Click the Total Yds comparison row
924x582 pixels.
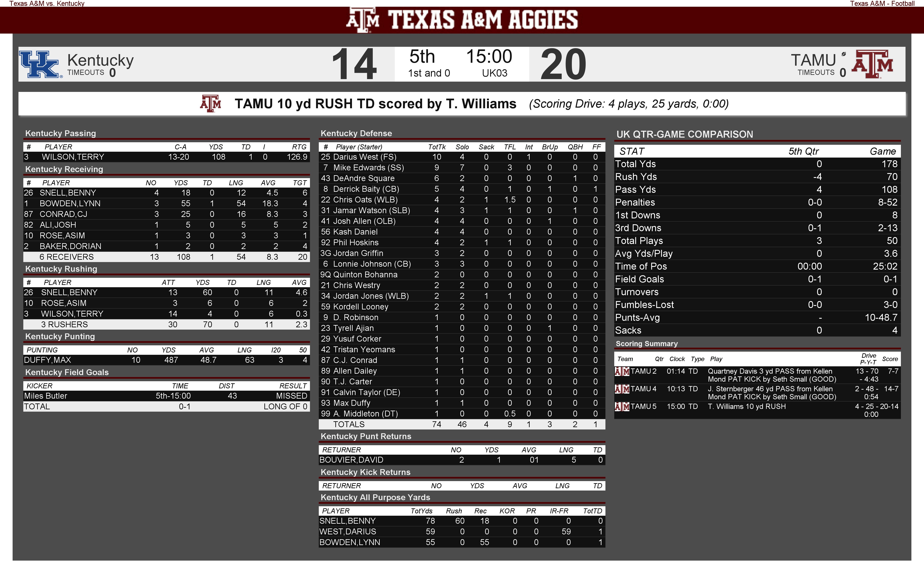tap(757, 164)
